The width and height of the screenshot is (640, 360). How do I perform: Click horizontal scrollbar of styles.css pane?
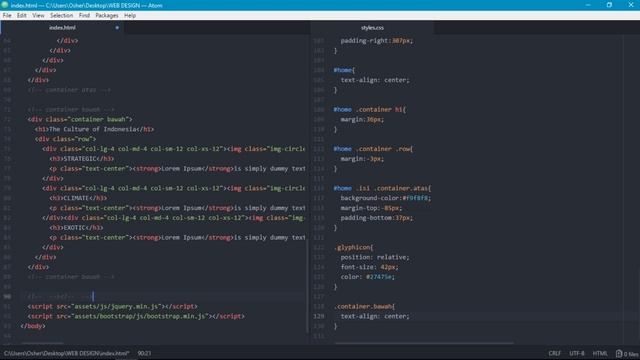click(x=424, y=343)
